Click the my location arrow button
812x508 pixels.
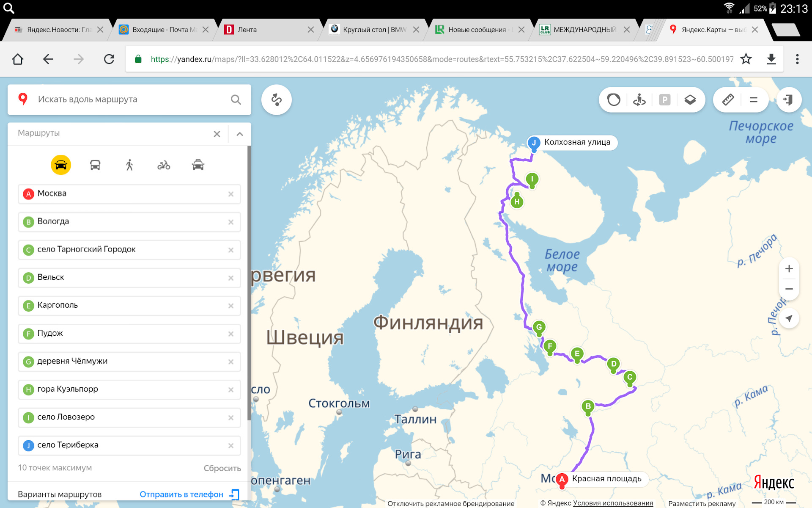789,318
